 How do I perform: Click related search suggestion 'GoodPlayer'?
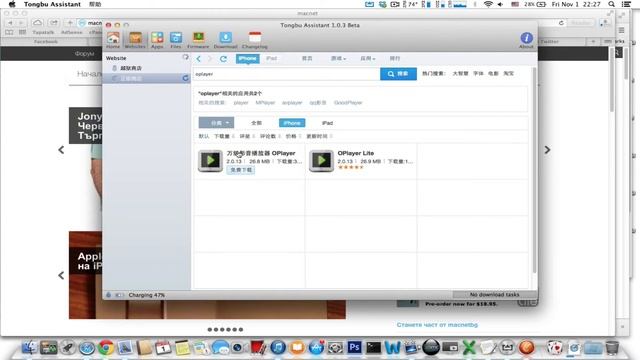(348, 102)
